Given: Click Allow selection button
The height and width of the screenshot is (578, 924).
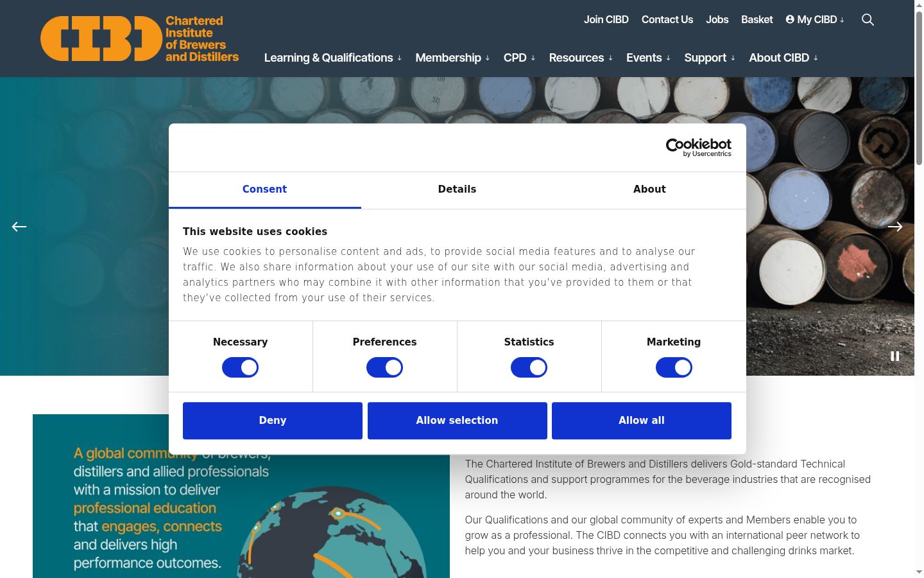Looking at the screenshot, I should point(457,421).
